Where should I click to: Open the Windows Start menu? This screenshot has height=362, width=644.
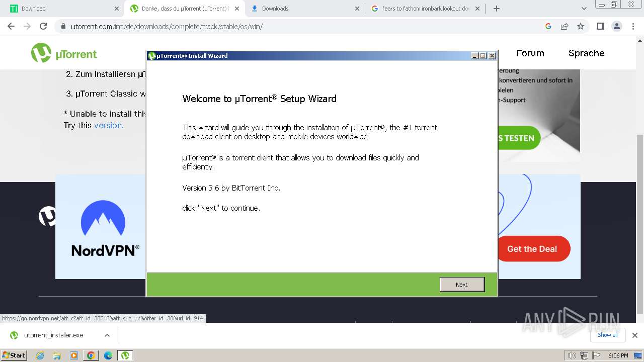(14, 355)
